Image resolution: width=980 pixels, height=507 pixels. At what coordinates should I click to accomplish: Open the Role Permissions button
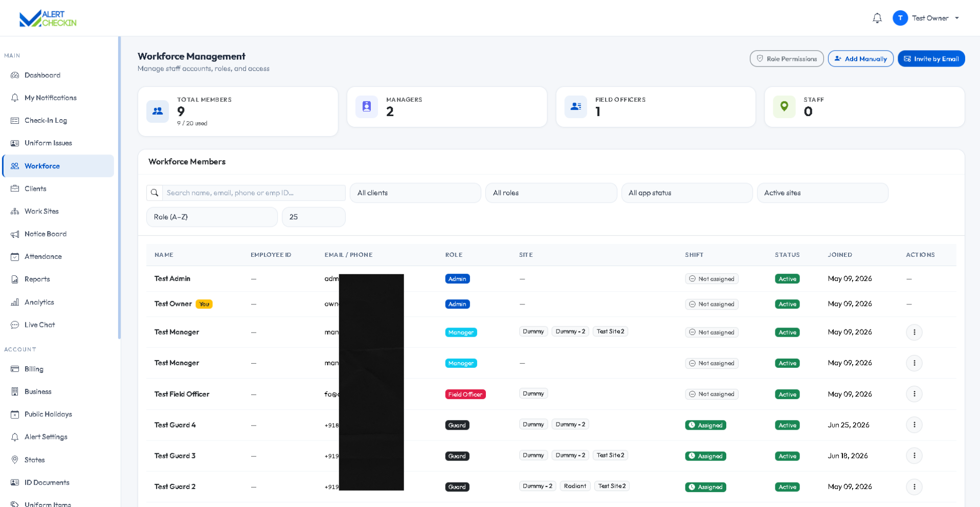tap(787, 59)
